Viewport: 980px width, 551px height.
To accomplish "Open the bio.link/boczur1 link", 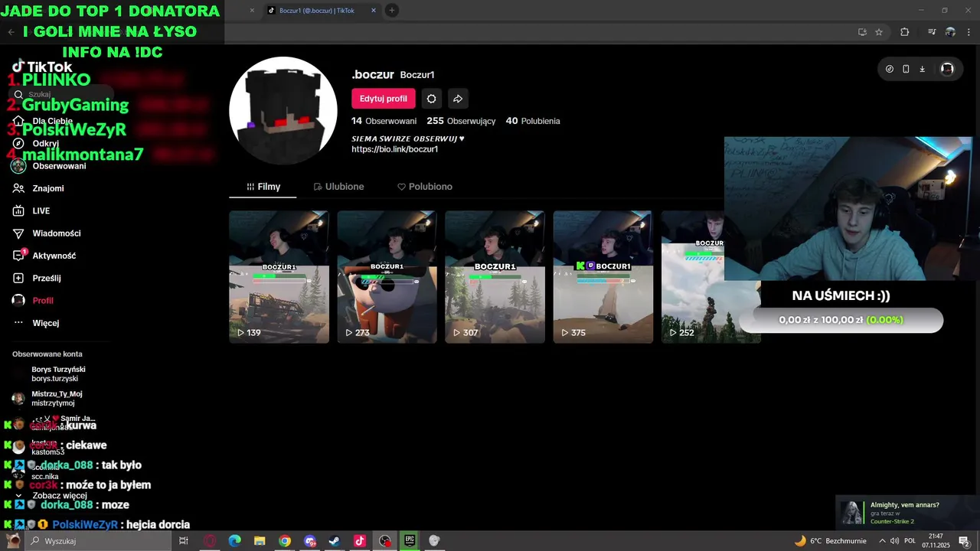I will 394,149.
